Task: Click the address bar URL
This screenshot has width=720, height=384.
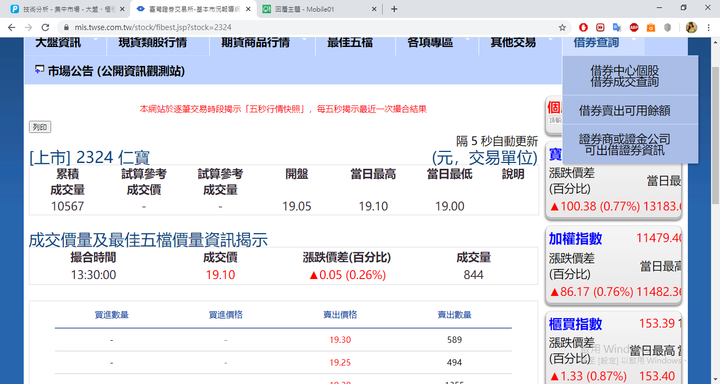Action: click(153, 28)
